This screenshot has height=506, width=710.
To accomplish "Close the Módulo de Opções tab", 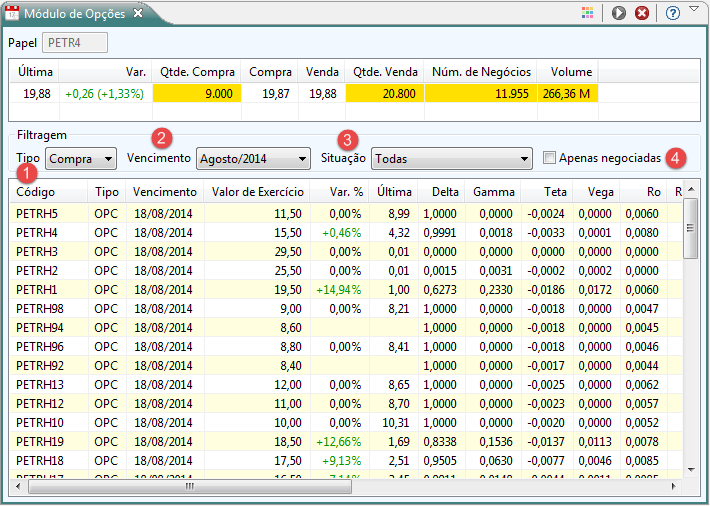I will pyautogui.click(x=138, y=14).
